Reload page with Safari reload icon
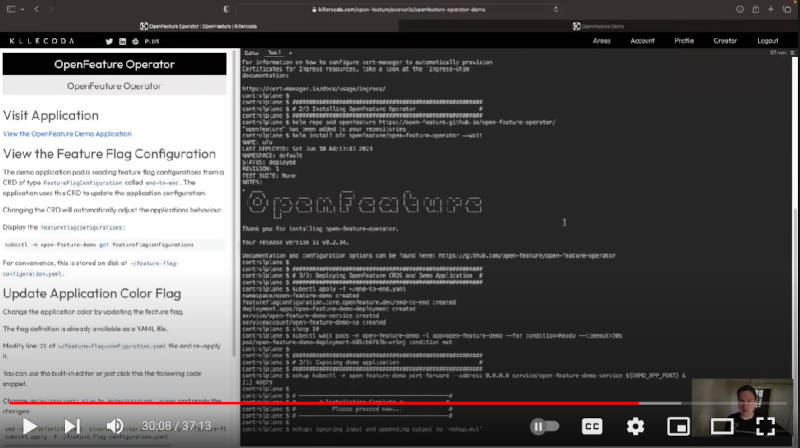 point(556,9)
